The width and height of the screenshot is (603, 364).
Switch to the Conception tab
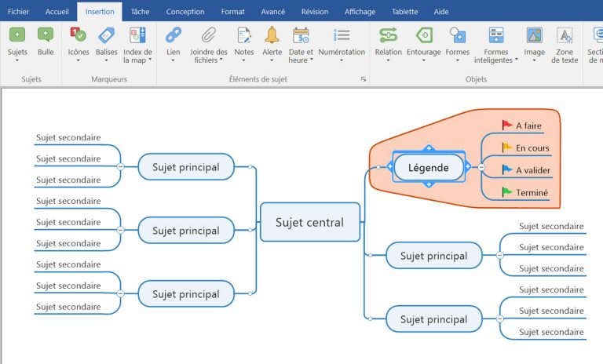tap(185, 12)
